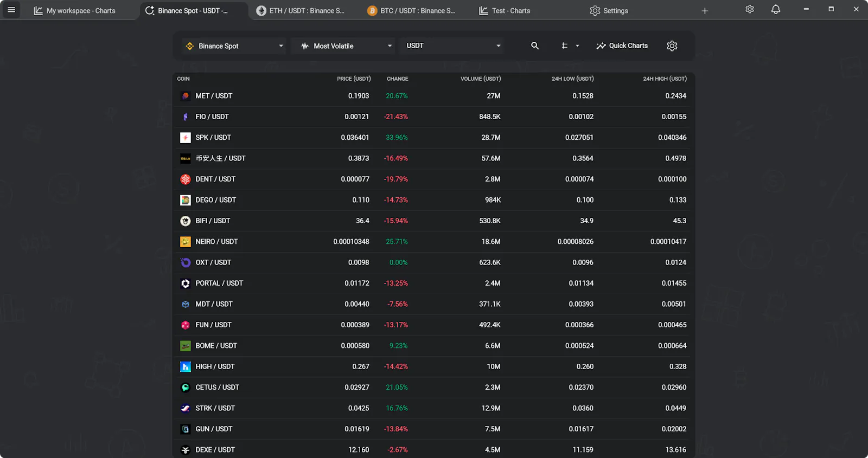Click the MDT coin icon

pos(186,304)
